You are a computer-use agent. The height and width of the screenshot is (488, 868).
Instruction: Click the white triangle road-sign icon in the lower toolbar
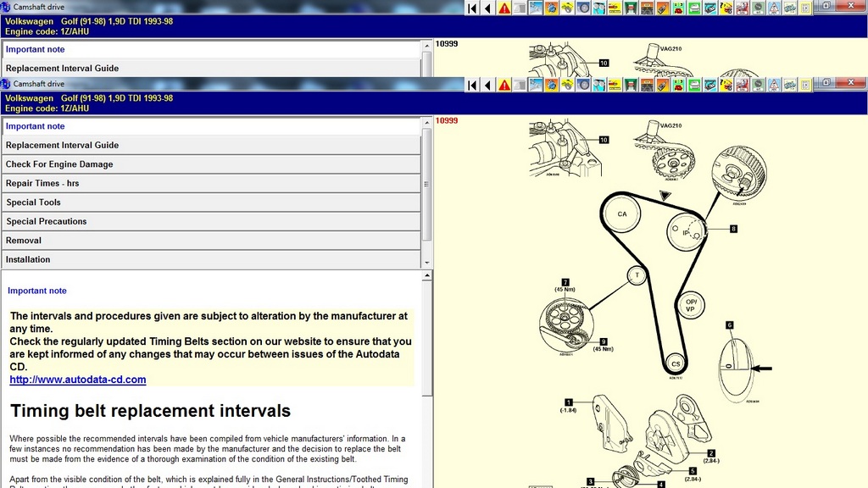pos(773,85)
